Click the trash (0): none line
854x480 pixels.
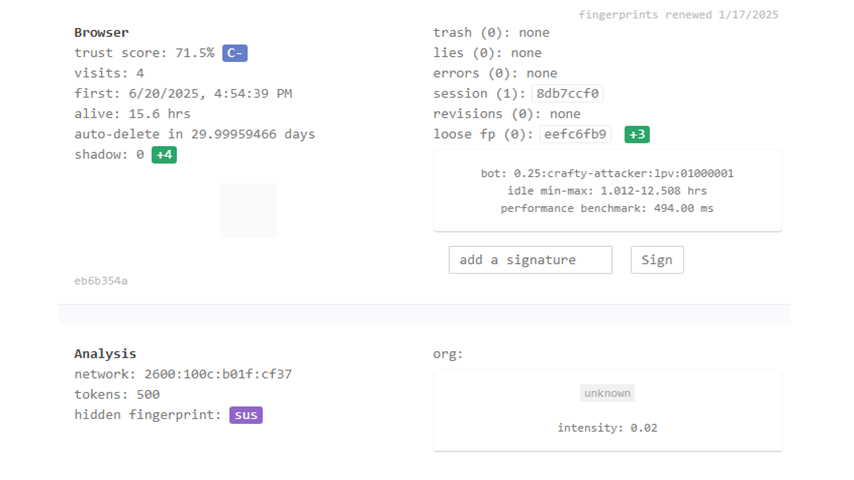491,33
